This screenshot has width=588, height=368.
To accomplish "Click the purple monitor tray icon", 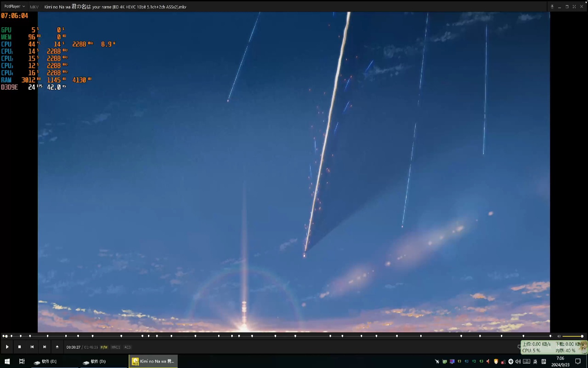I will point(452,362).
